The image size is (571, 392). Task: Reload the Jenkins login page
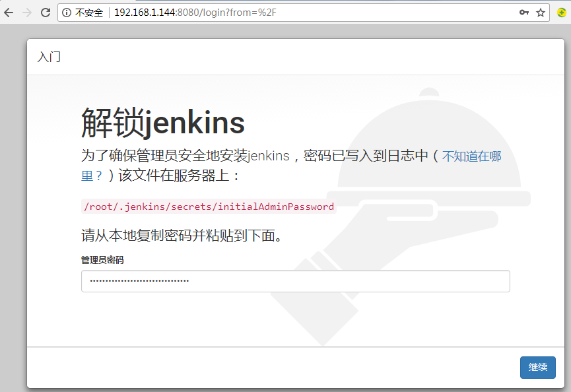point(46,13)
